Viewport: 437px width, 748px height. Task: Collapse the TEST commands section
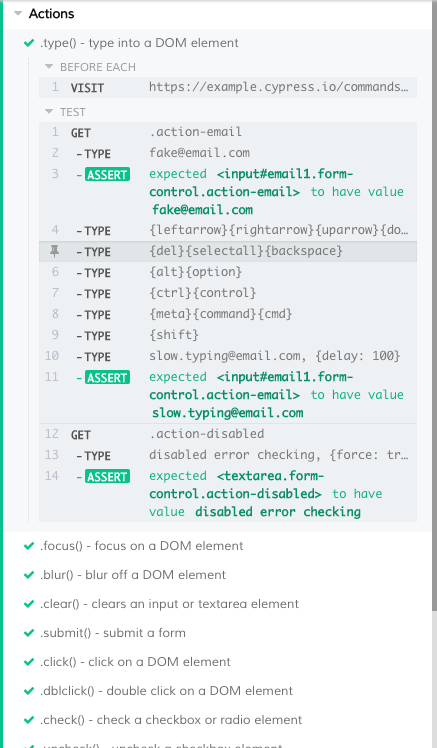coord(49,112)
